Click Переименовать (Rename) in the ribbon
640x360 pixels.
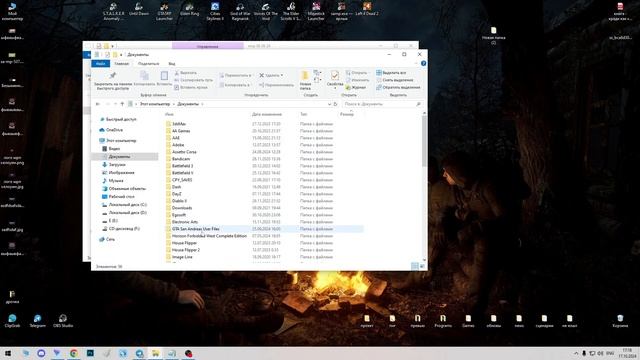point(276,85)
